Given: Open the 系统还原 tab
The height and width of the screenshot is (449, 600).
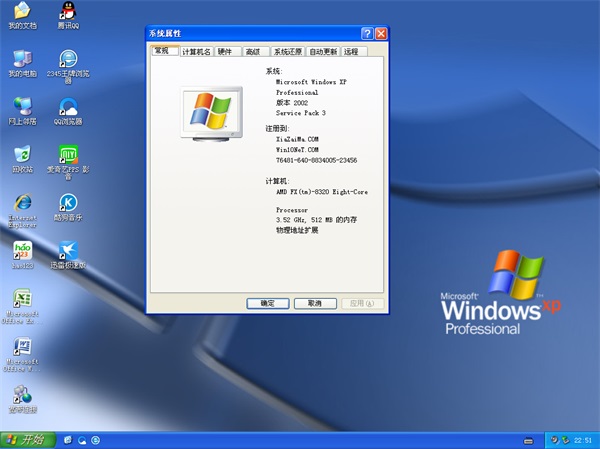Looking at the screenshot, I should (x=288, y=51).
